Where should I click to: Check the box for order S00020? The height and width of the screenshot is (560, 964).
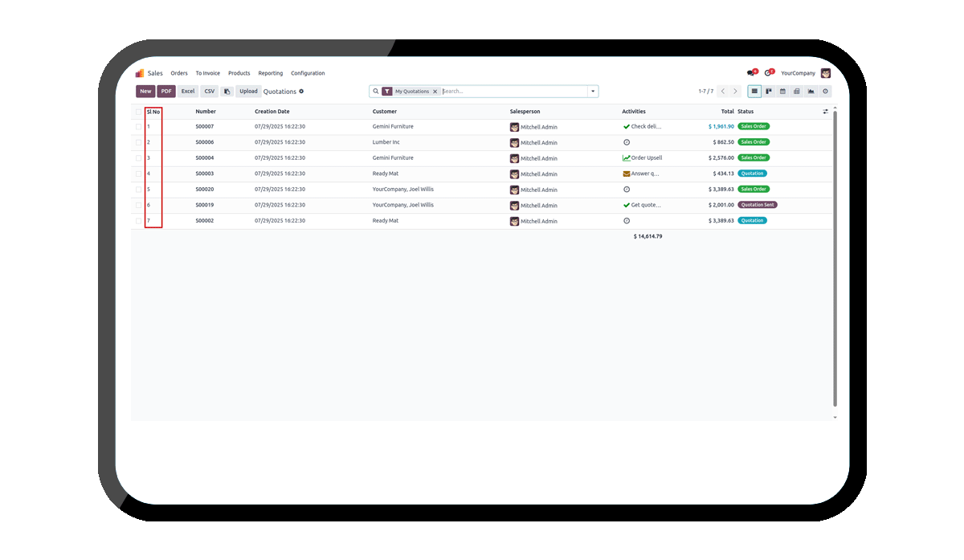click(138, 190)
